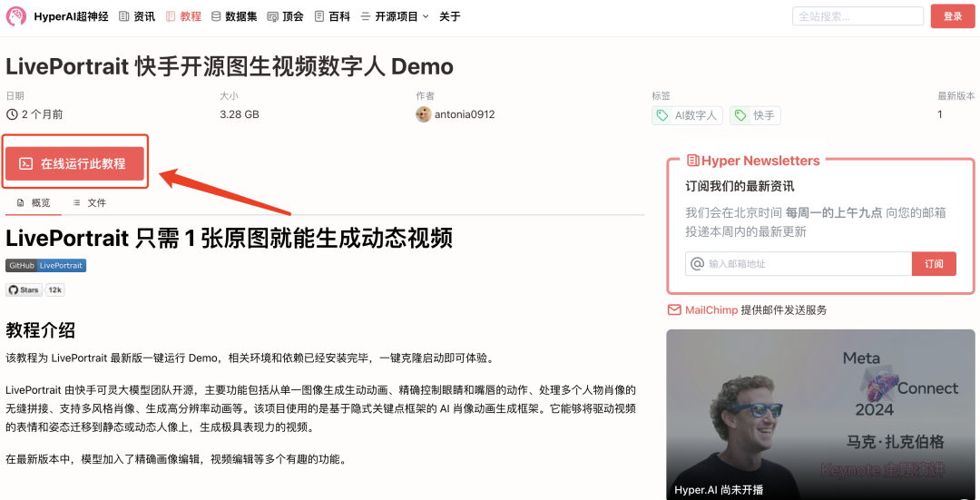Click the HyperAI brain logo icon
This screenshot has width=980, height=500.
16,16
